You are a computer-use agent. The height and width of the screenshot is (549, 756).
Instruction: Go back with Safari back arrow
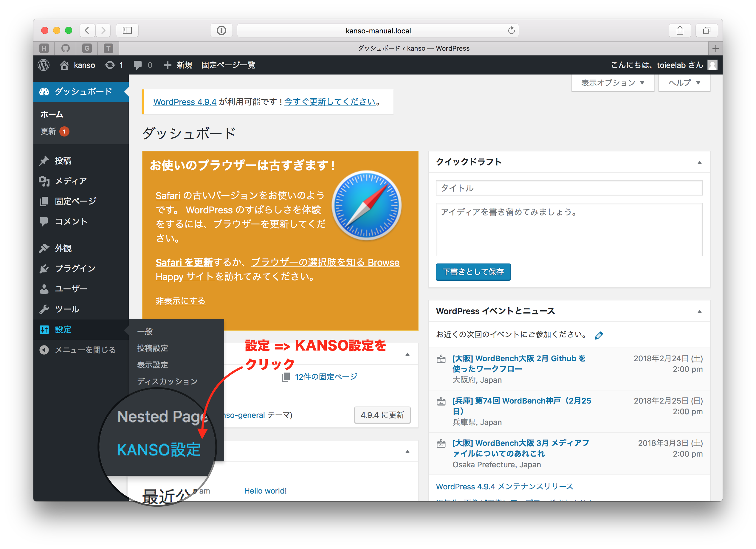point(87,31)
